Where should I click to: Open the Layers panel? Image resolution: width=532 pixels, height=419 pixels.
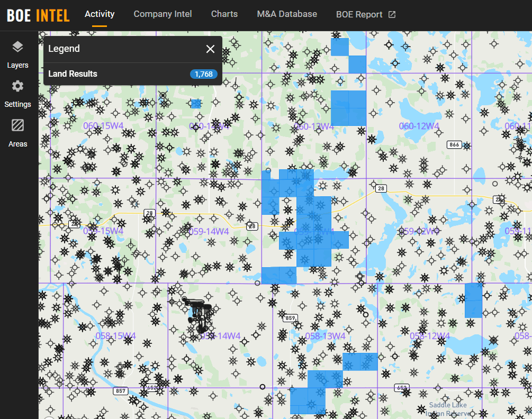click(x=17, y=53)
